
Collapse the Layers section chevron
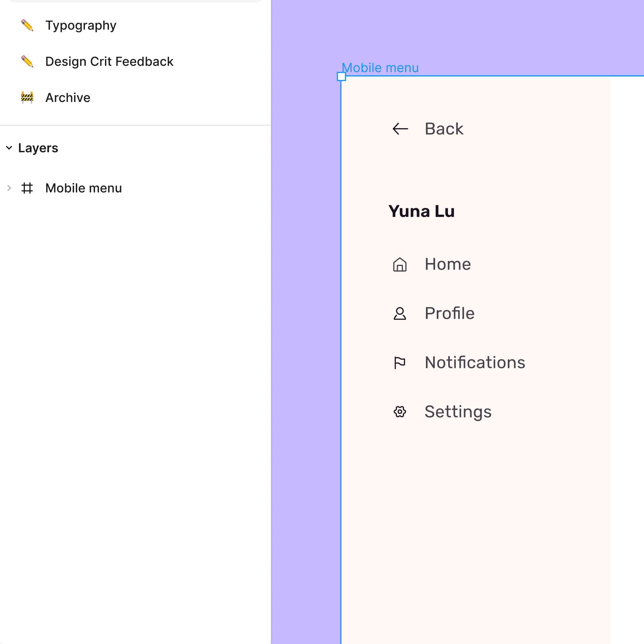pos(9,148)
